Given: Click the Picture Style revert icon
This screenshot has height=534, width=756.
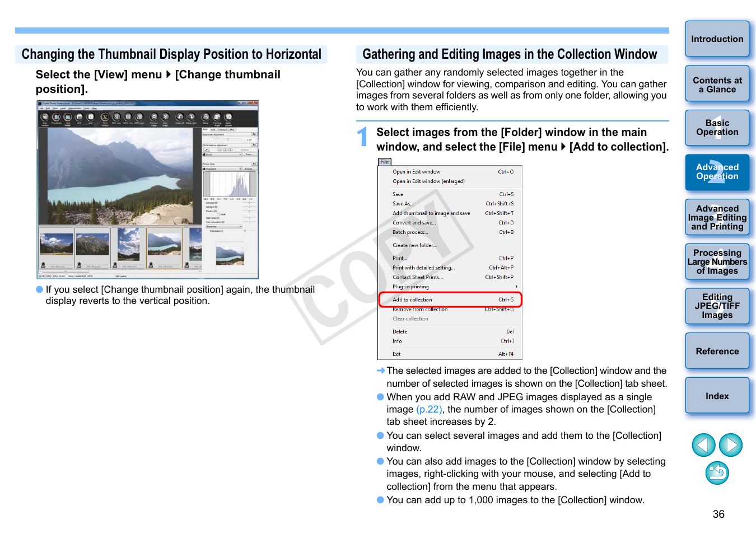Looking at the screenshot, I should click(x=254, y=164).
